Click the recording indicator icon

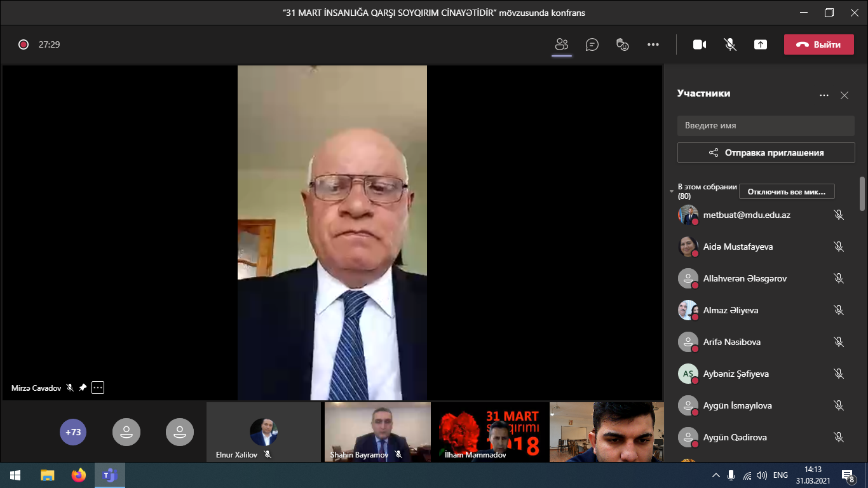pyautogui.click(x=24, y=44)
